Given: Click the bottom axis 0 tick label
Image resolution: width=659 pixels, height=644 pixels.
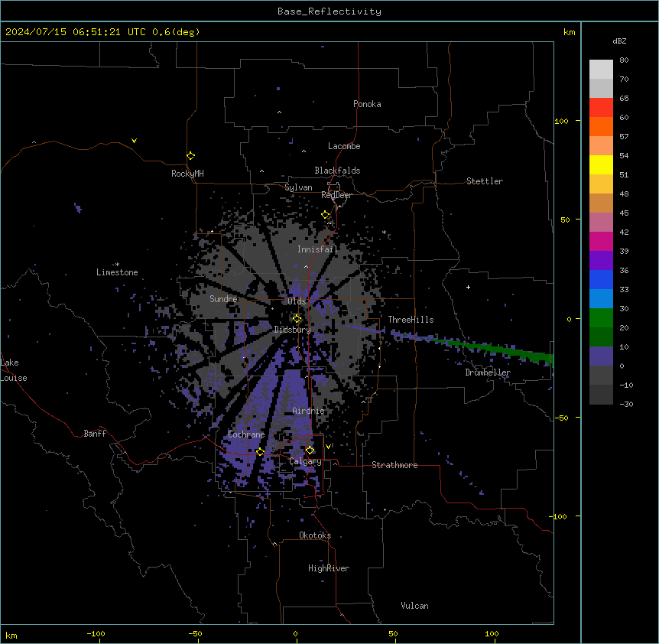Looking at the screenshot, I should pos(295,633).
